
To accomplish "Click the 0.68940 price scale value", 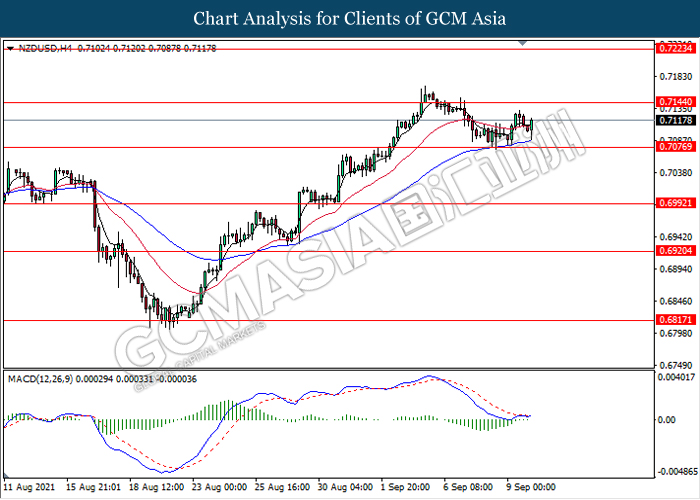I will click(676, 269).
